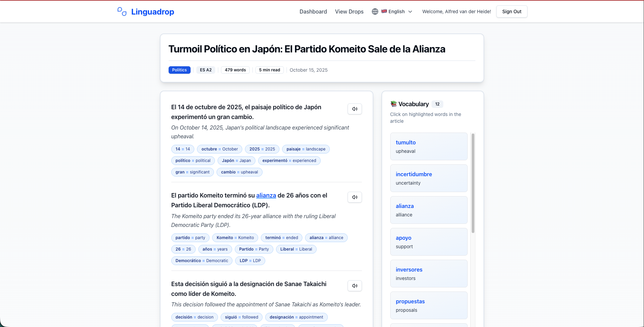The image size is (644, 327).
Task: Click the terminó = ended chip
Action: coord(282,238)
